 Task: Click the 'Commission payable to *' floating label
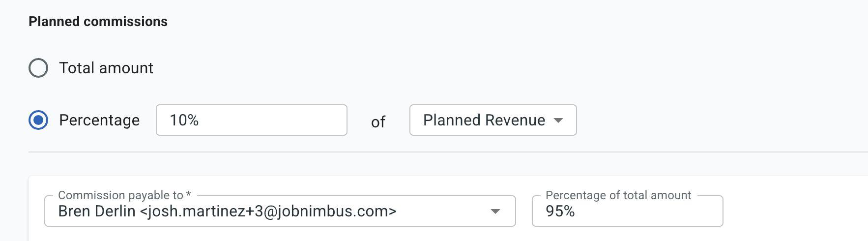(x=120, y=195)
